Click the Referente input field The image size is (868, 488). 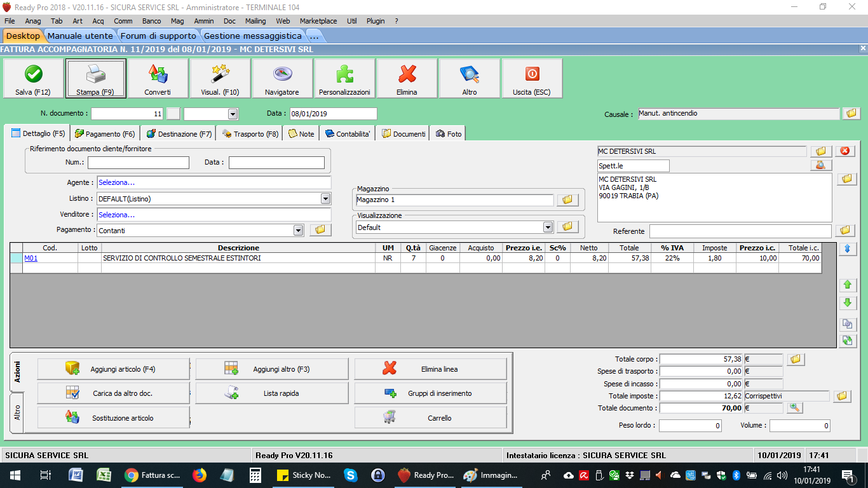click(x=740, y=231)
